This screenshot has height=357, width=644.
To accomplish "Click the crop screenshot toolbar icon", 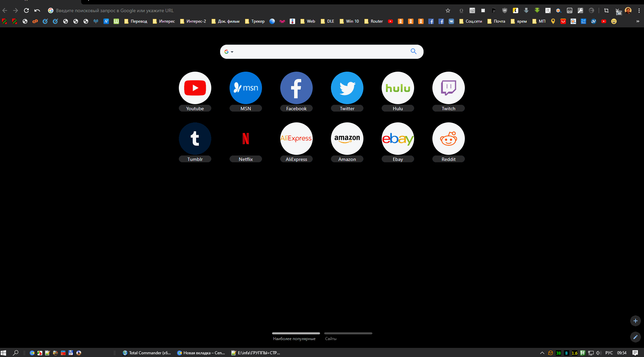I will (x=606, y=10).
